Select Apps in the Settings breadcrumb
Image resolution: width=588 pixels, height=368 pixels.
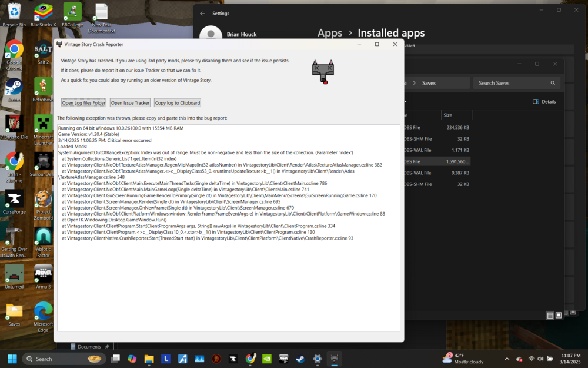click(x=329, y=32)
